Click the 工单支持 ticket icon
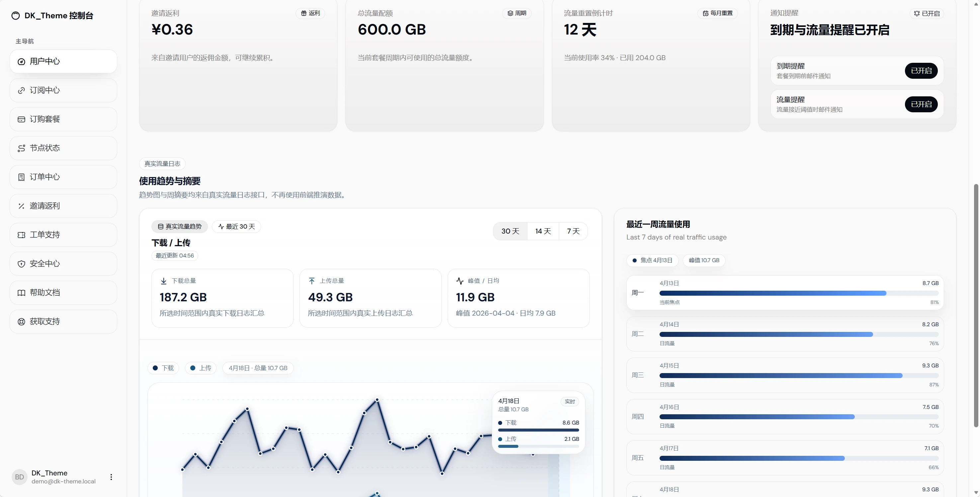980x497 pixels. pos(21,235)
